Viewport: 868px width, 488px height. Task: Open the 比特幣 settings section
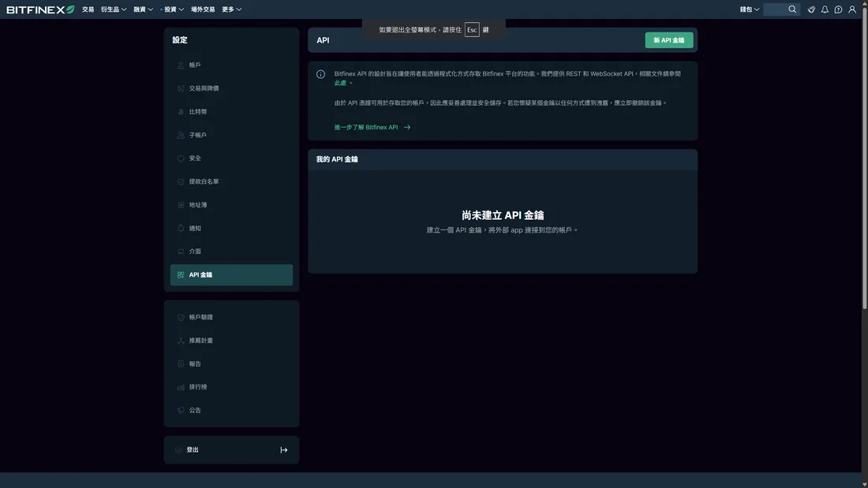pyautogui.click(x=231, y=112)
